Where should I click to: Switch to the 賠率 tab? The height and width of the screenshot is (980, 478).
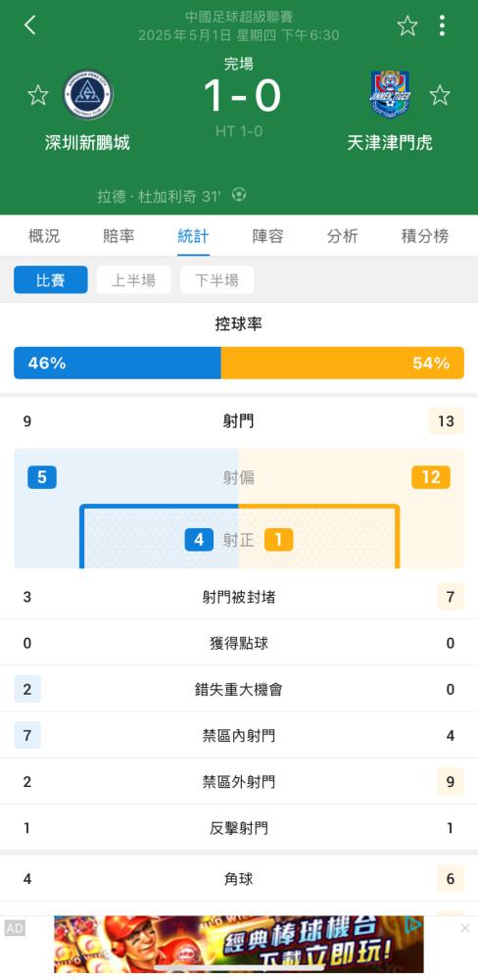119,236
